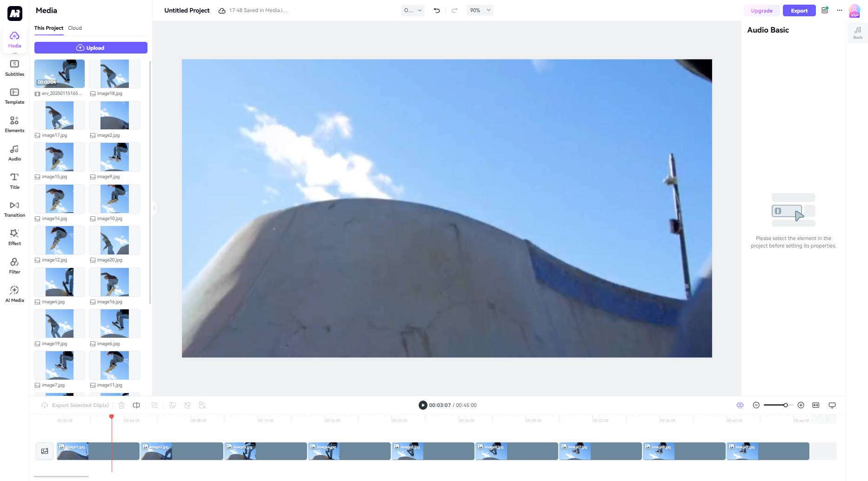Viewport: 868px width, 481px height.
Task: Click the 00:03:07 current time display
Action: tap(440, 405)
